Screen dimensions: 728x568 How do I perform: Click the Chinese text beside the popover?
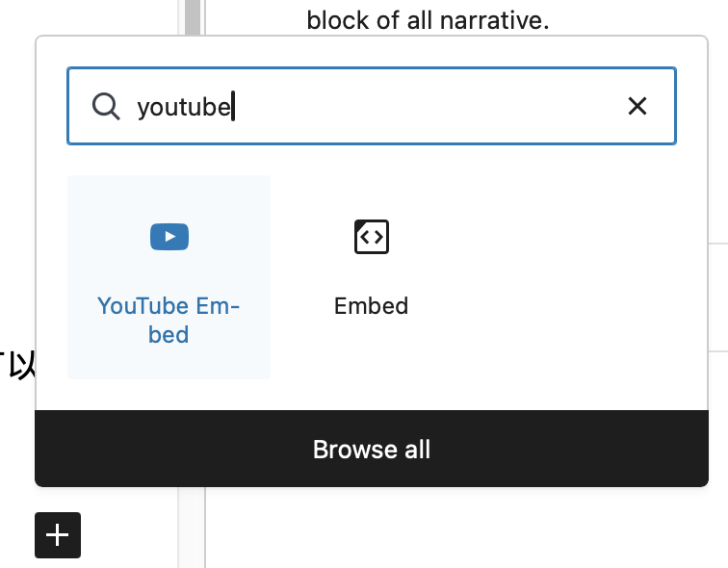pos(19,364)
